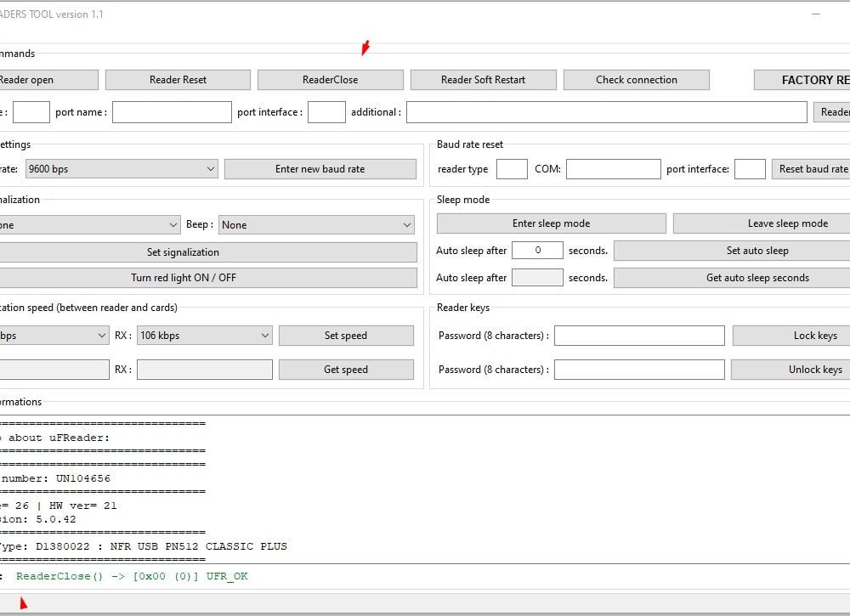
Task: Open the RX 106 kbps dropdown
Action: click(x=204, y=336)
